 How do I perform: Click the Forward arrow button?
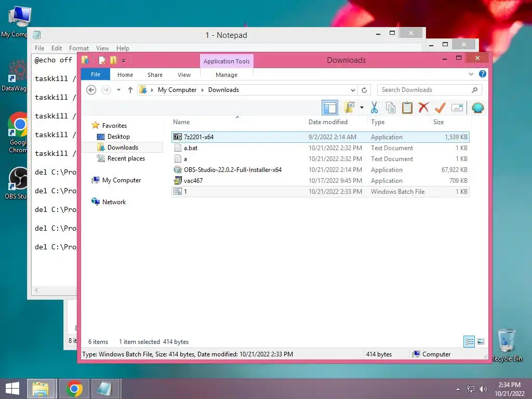106,90
